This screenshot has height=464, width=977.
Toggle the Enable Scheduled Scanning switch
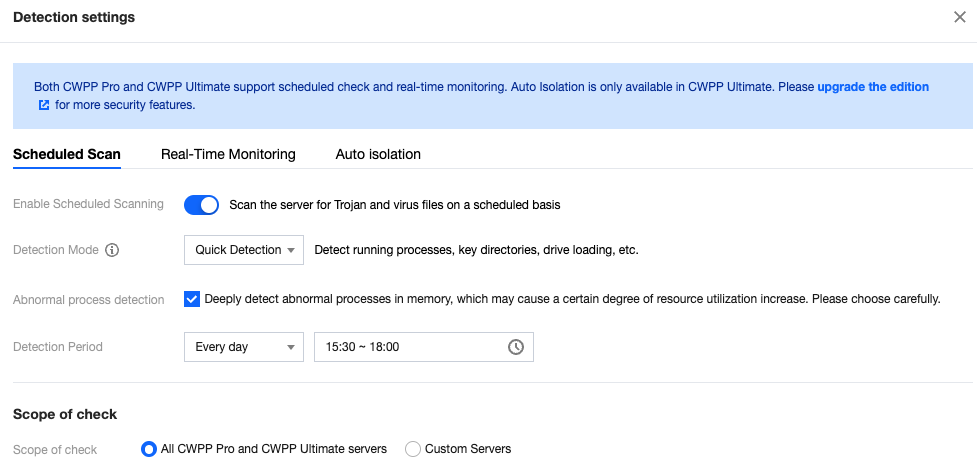[201, 205]
